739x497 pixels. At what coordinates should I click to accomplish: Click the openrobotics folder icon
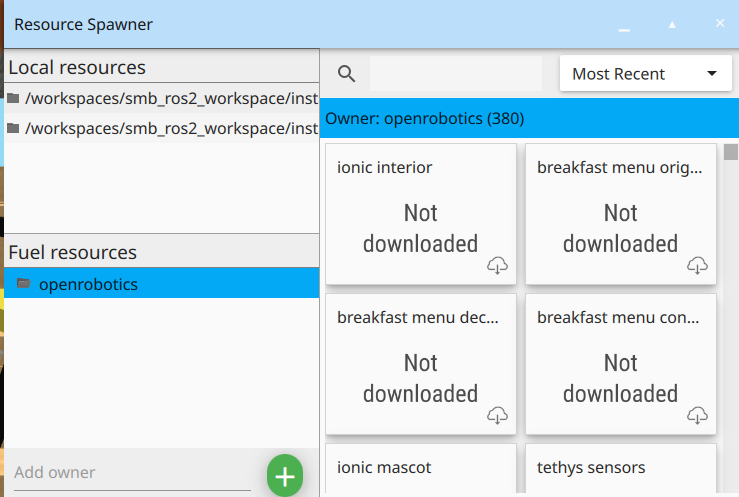click(x=24, y=283)
